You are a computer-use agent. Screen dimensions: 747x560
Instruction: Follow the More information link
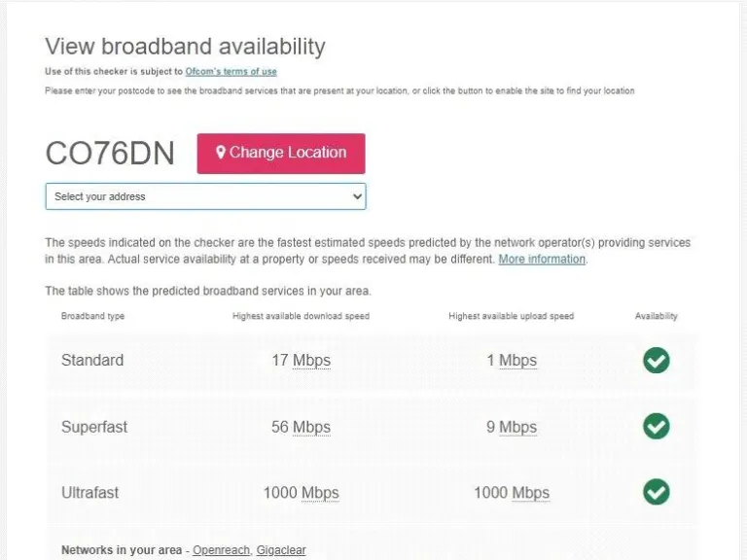coord(542,260)
